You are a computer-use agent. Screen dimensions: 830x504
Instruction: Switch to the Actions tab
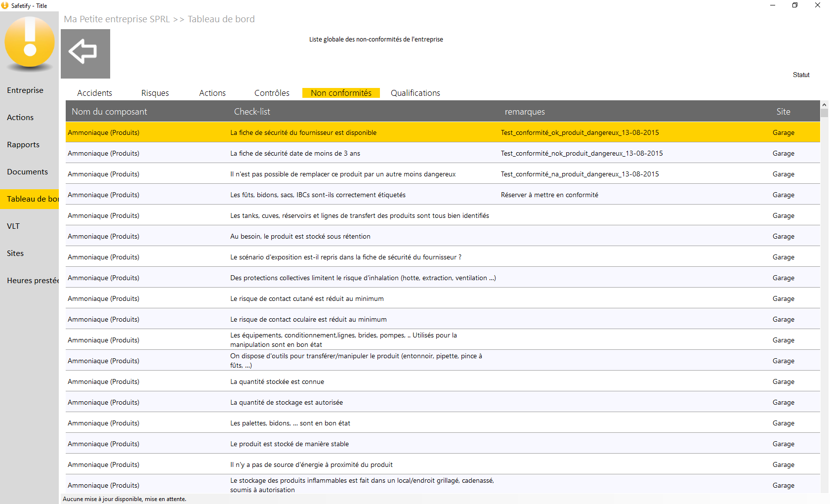click(212, 93)
